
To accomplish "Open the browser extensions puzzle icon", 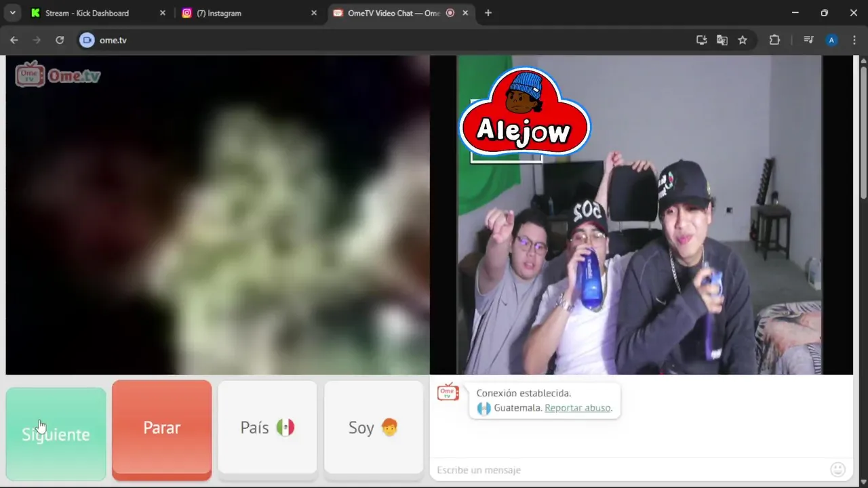I will tap(774, 40).
